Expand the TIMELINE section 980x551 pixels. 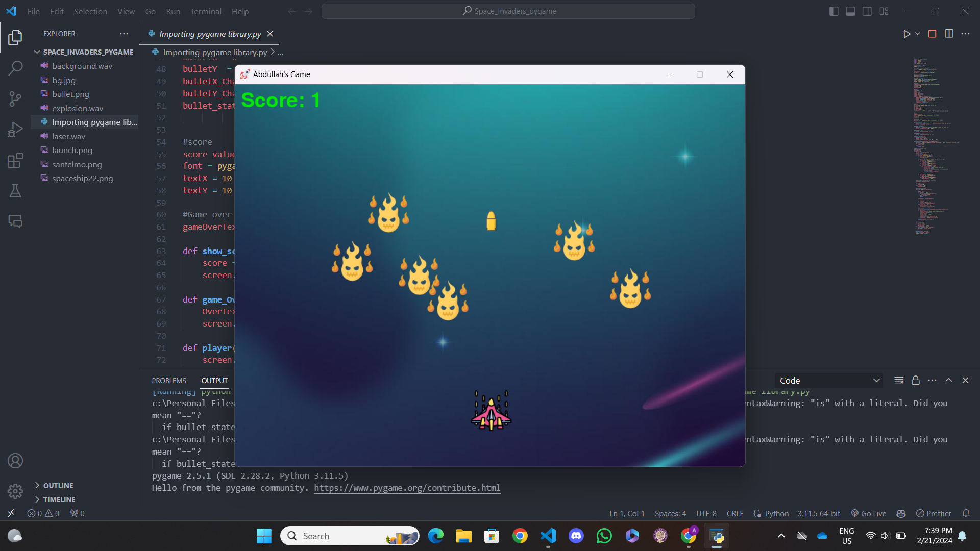point(59,499)
